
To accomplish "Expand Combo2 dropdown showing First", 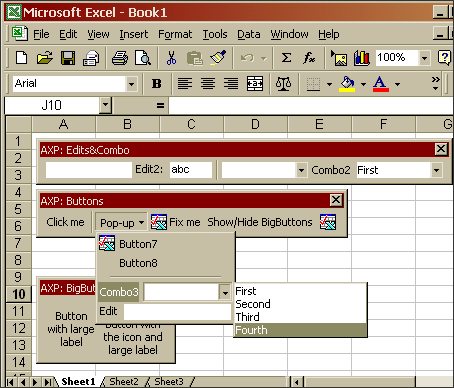I will pos(436,170).
